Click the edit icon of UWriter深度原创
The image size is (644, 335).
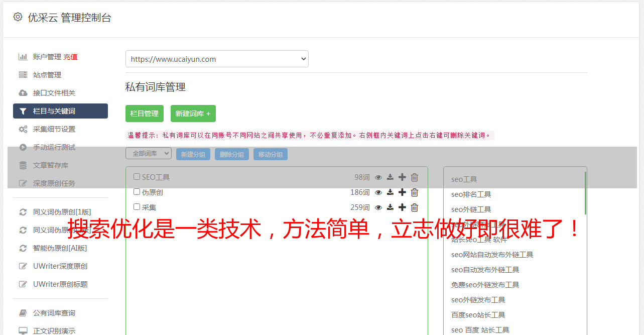23,266
